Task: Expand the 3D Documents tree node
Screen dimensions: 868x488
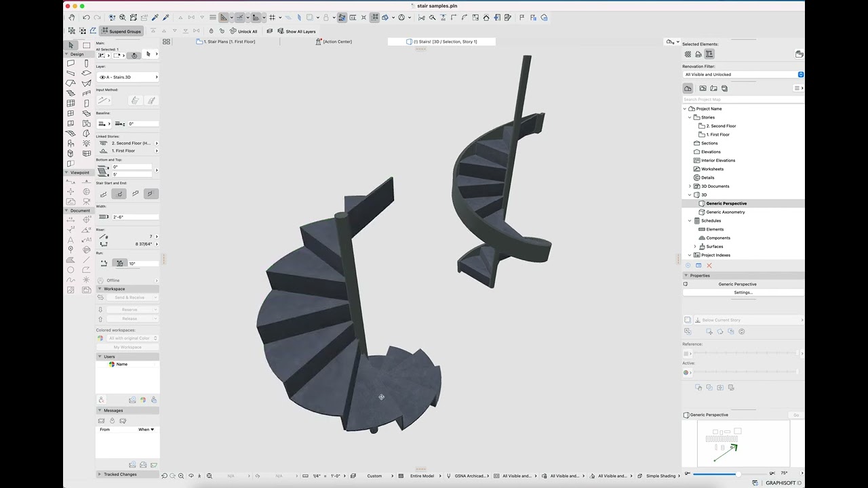Action: tap(690, 186)
